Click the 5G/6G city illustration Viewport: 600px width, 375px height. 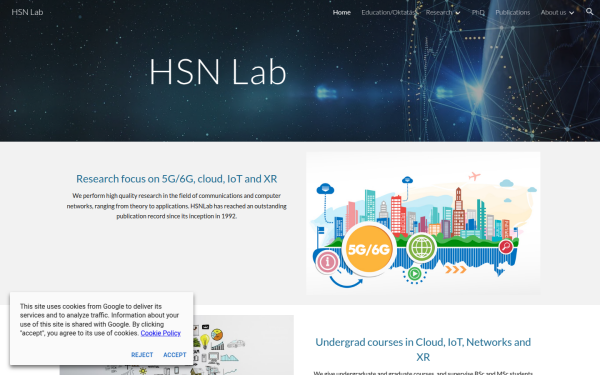click(423, 223)
